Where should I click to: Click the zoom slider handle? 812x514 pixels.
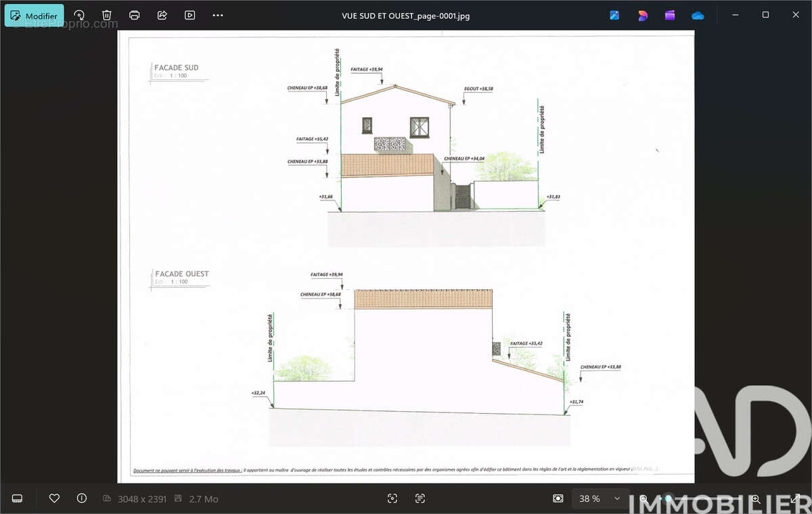point(669,499)
